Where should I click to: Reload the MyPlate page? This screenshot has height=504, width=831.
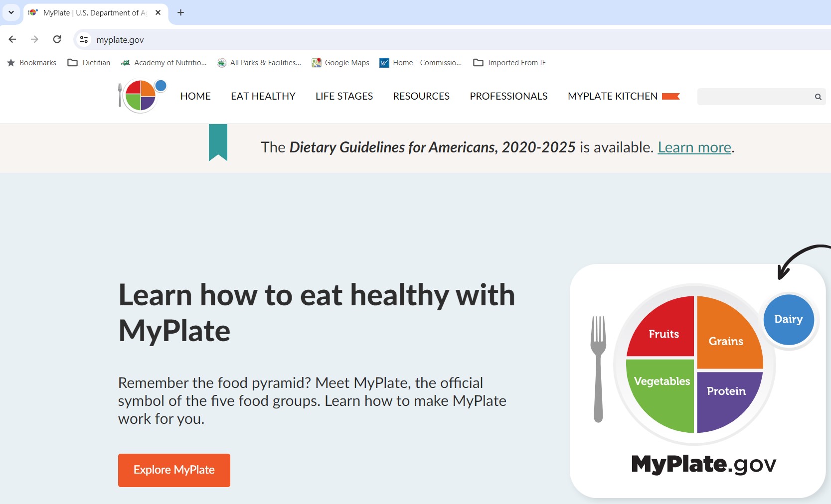point(57,39)
